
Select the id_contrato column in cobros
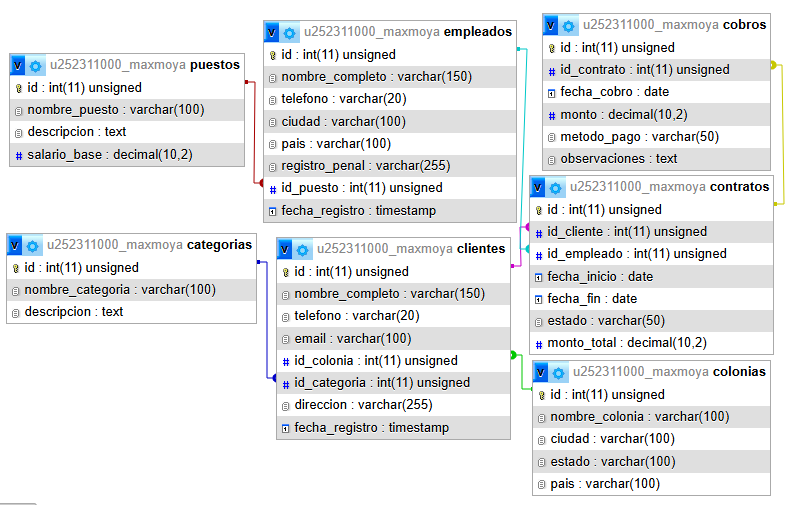[644, 70]
